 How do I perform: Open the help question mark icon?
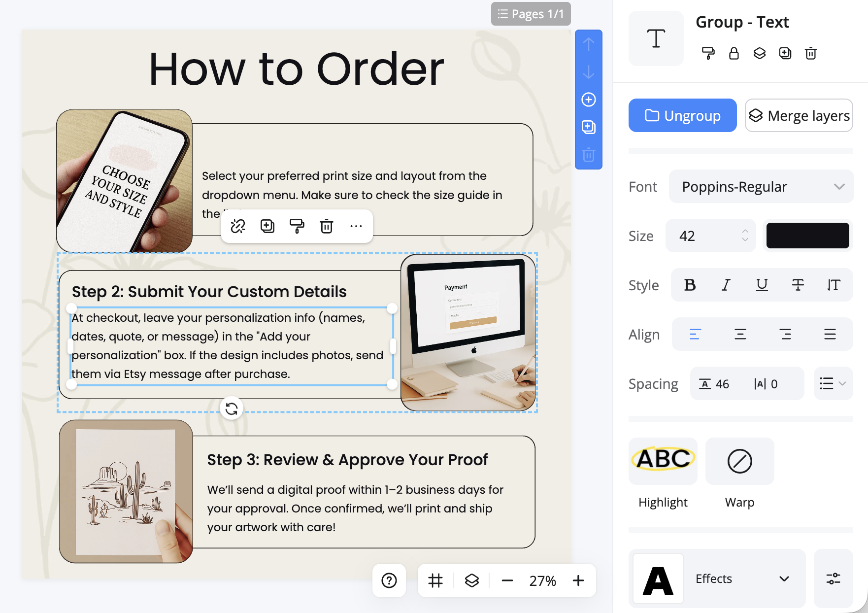click(x=389, y=580)
